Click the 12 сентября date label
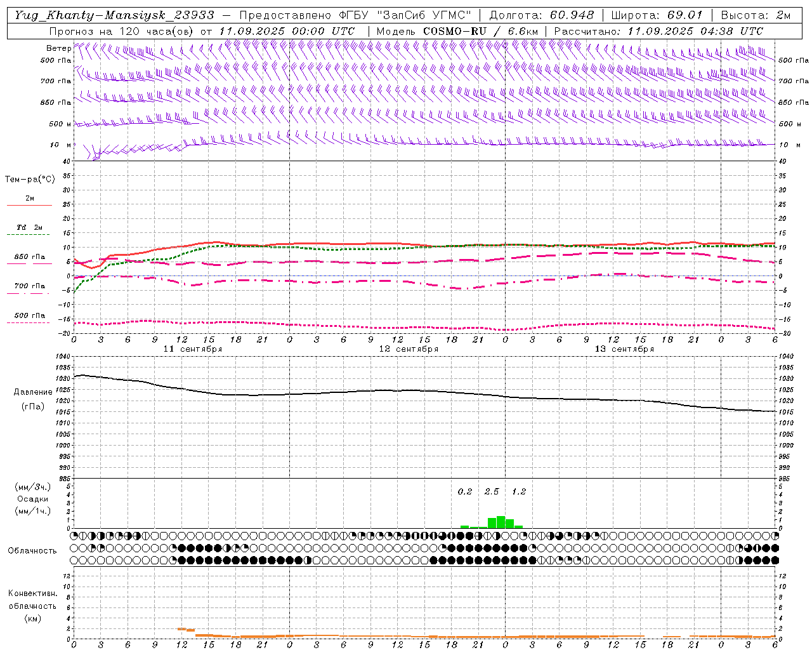The image size is (812, 650). click(x=409, y=349)
